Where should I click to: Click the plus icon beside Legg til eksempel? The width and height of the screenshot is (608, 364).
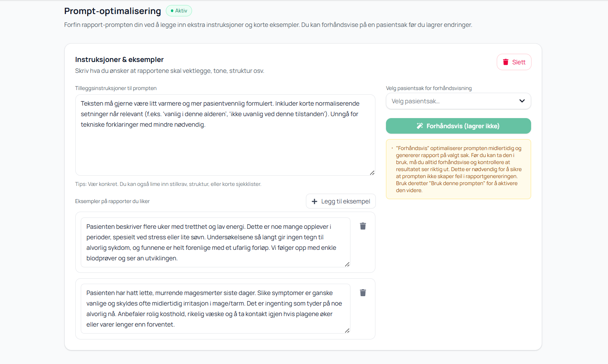(x=315, y=201)
